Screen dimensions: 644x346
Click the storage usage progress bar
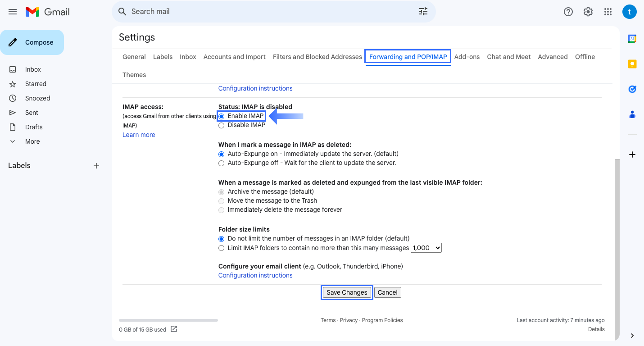(x=168, y=320)
